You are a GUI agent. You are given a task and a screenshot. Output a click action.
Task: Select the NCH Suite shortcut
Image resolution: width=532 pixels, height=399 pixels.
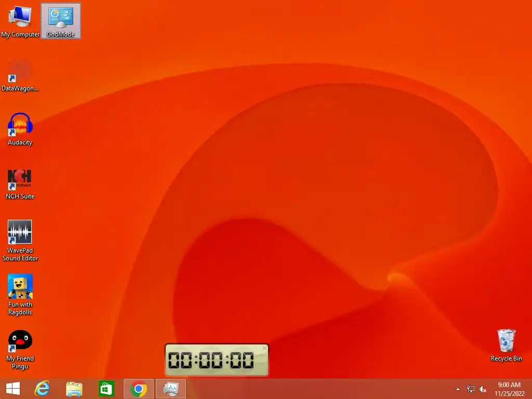20,183
